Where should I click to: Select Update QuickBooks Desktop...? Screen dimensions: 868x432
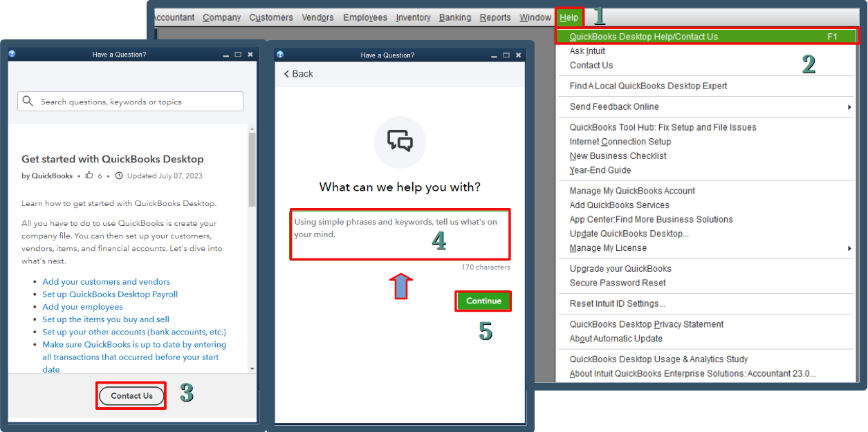629,234
